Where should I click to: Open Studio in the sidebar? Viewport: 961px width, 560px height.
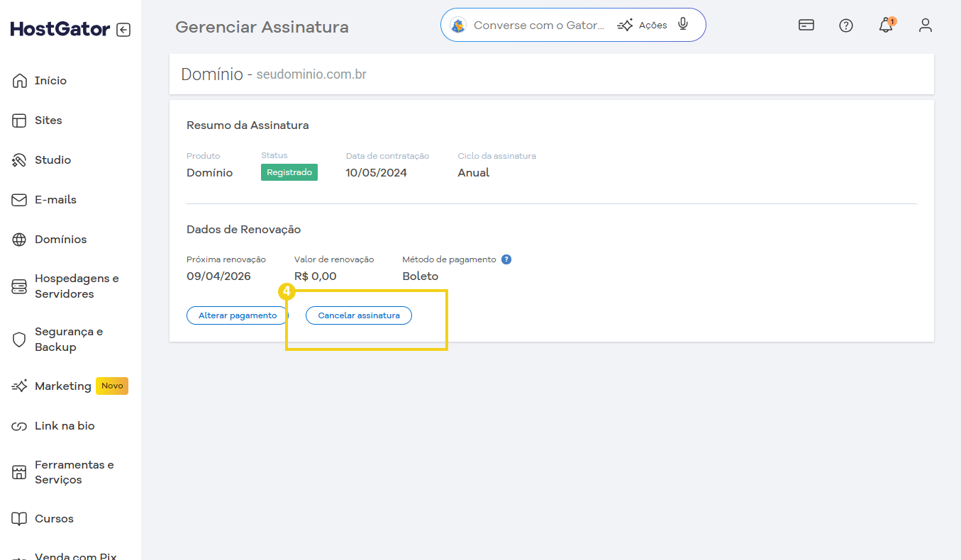52,160
